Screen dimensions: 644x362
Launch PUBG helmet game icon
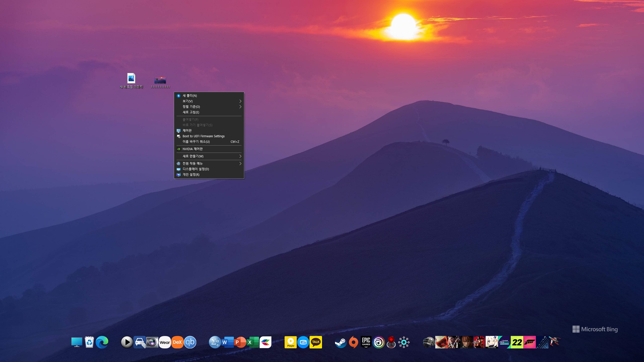(429, 342)
